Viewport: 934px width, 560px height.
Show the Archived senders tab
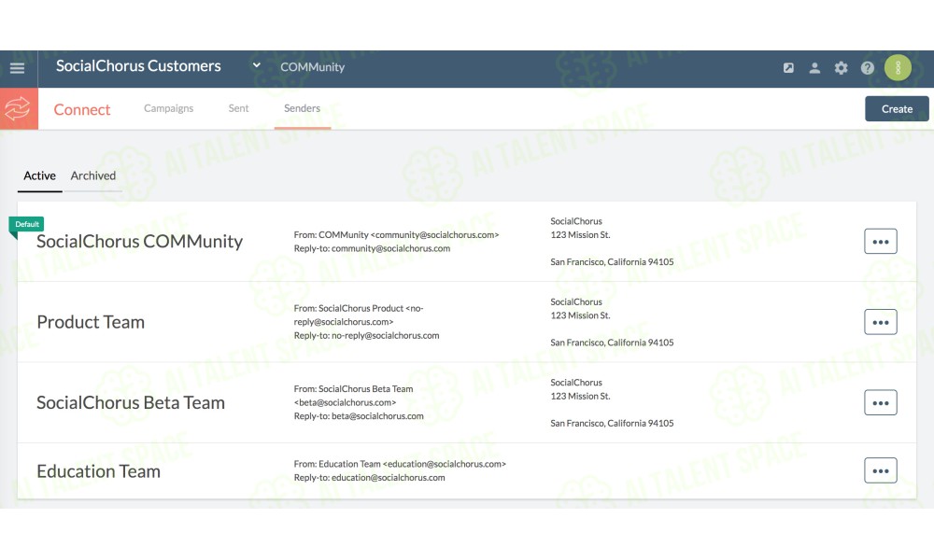pos(92,175)
